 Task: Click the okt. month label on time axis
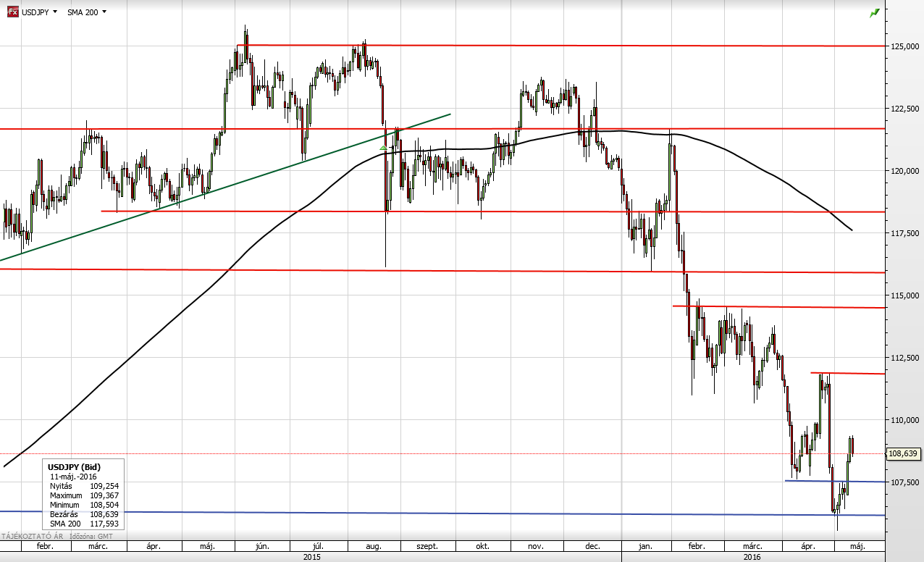pos(482,547)
